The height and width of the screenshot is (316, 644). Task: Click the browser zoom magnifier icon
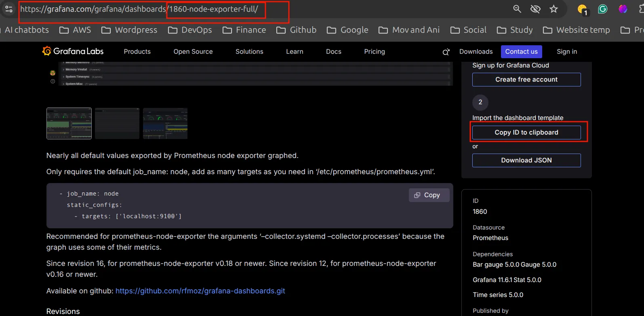pyautogui.click(x=517, y=9)
